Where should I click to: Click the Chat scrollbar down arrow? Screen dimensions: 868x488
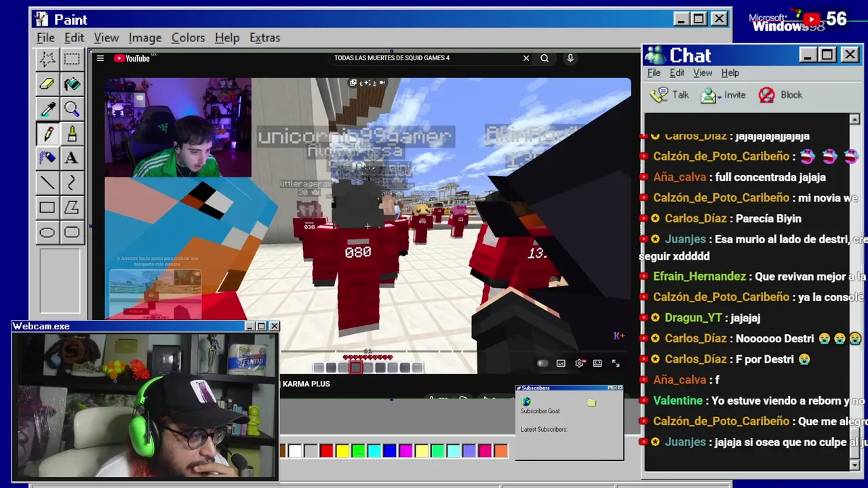854,465
